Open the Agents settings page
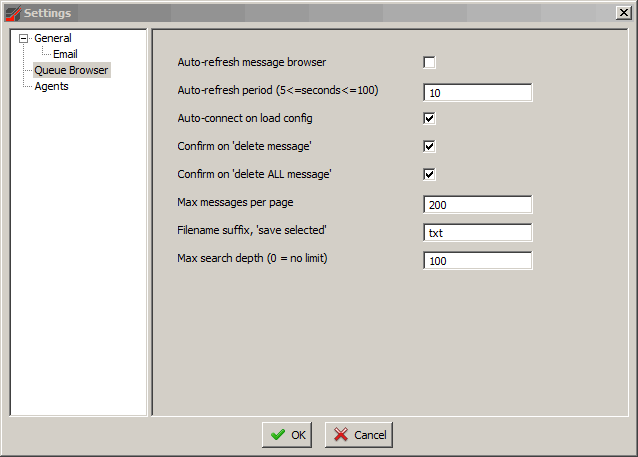Image resolution: width=638 pixels, height=457 pixels. [51, 86]
